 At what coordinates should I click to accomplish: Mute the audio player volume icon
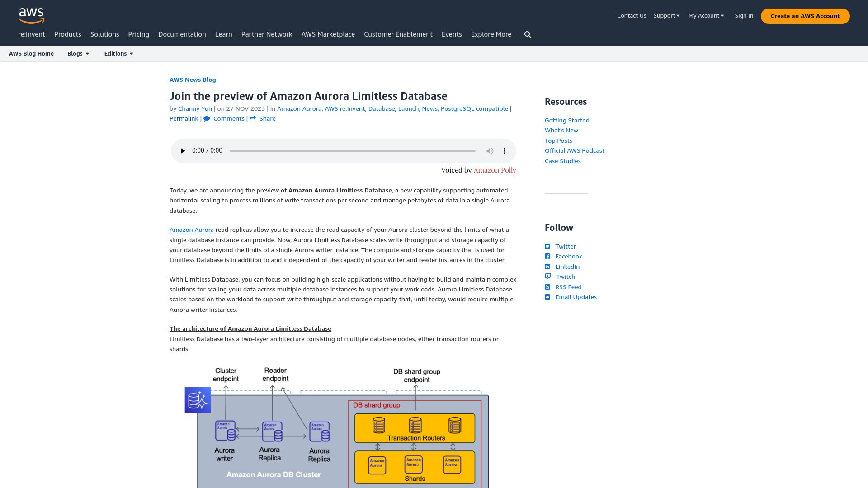coord(490,151)
